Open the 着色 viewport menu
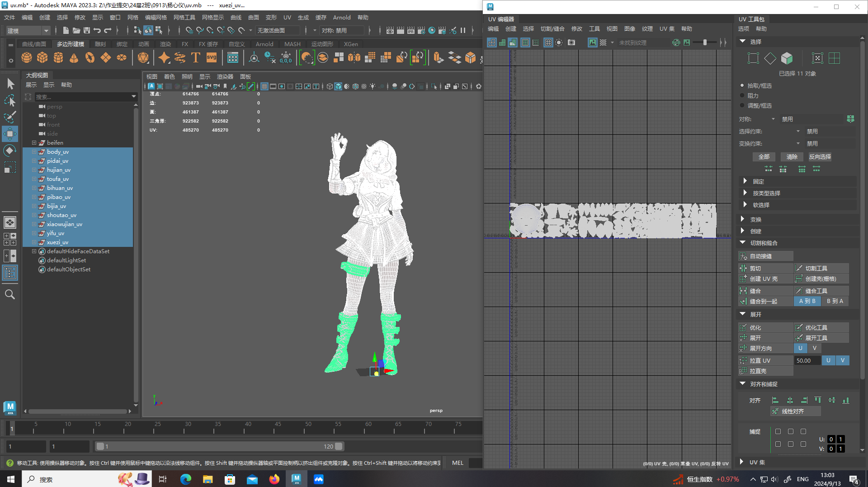Screen dimensions: 868x487 tap(170, 76)
